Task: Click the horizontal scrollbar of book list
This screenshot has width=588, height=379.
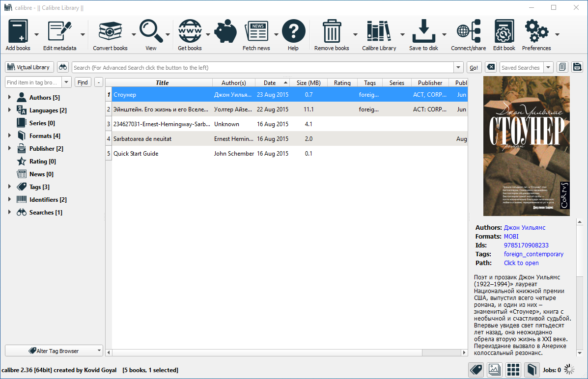Action: tap(286, 352)
